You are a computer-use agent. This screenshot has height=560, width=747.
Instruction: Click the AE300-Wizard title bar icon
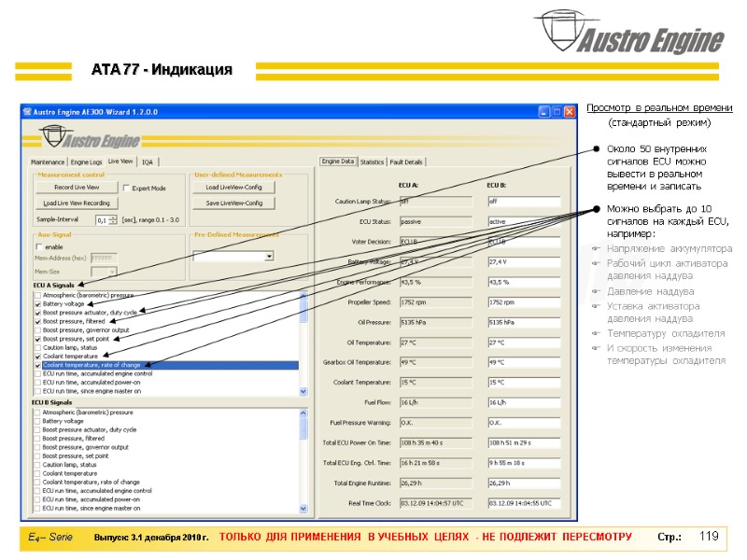(x=27, y=112)
